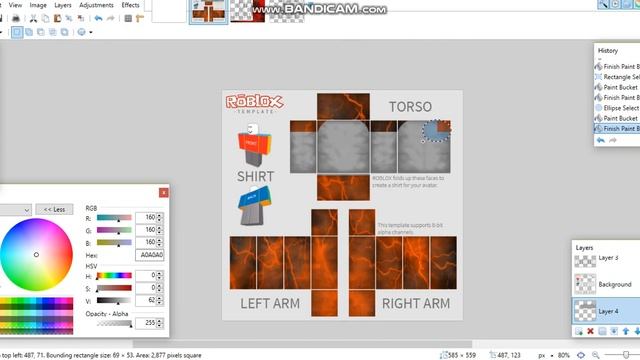
Task: Click the Deselect icon in the toolbar
Action: point(81,18)
